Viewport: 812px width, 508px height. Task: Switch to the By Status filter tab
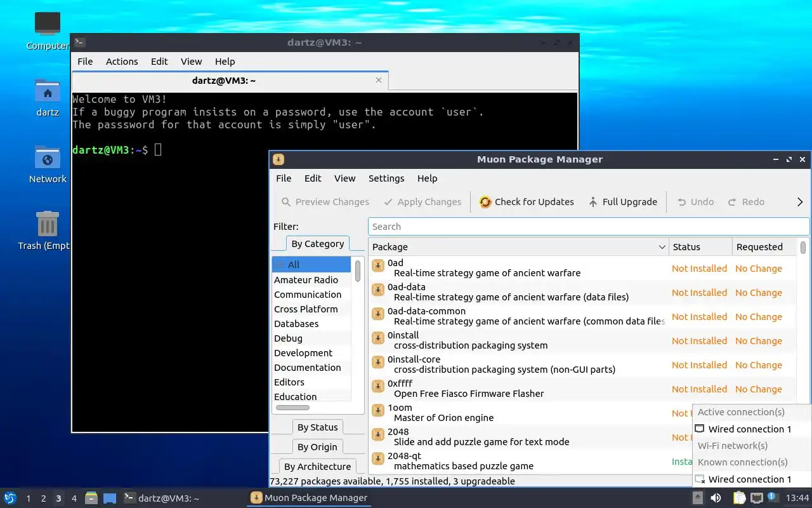pyautogui.click(x=318, y=427)
